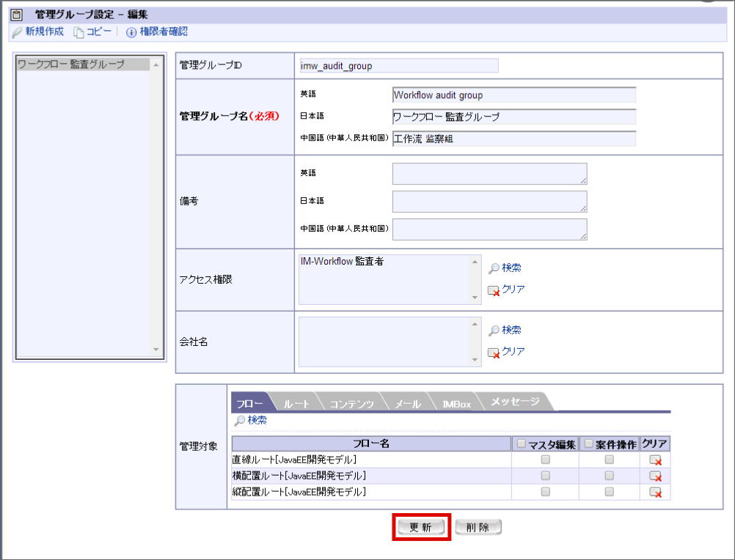
Task: Toggle the 案件操作 header checkbox
Action: (x=589, y=443)
